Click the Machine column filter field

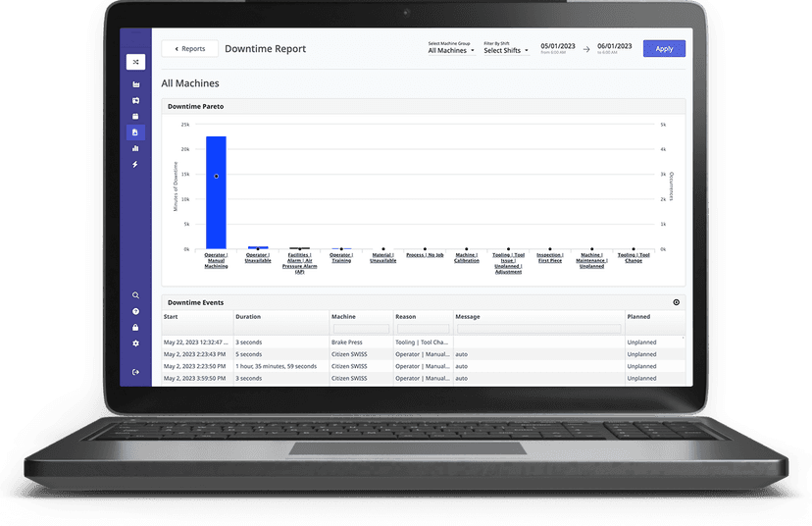tap(360, 329)
